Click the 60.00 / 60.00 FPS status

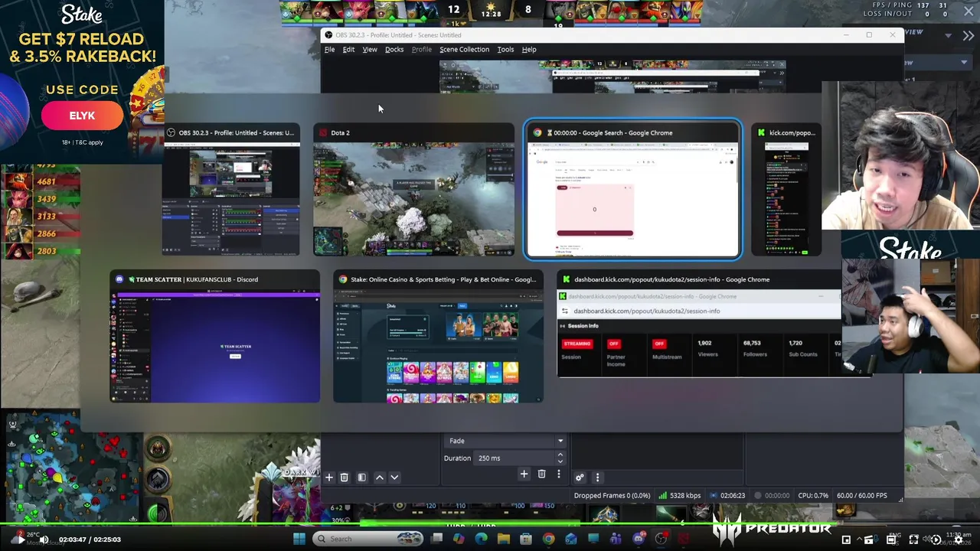pos(862,495)
